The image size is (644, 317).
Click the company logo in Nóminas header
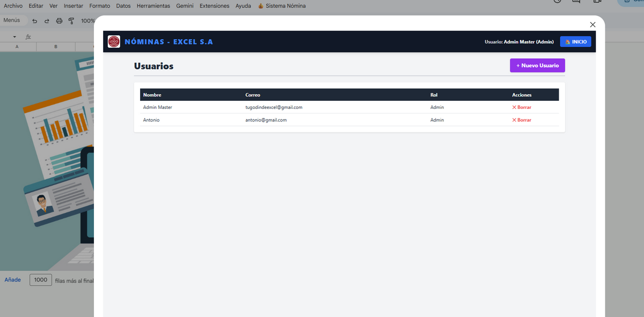pos(114,41)
